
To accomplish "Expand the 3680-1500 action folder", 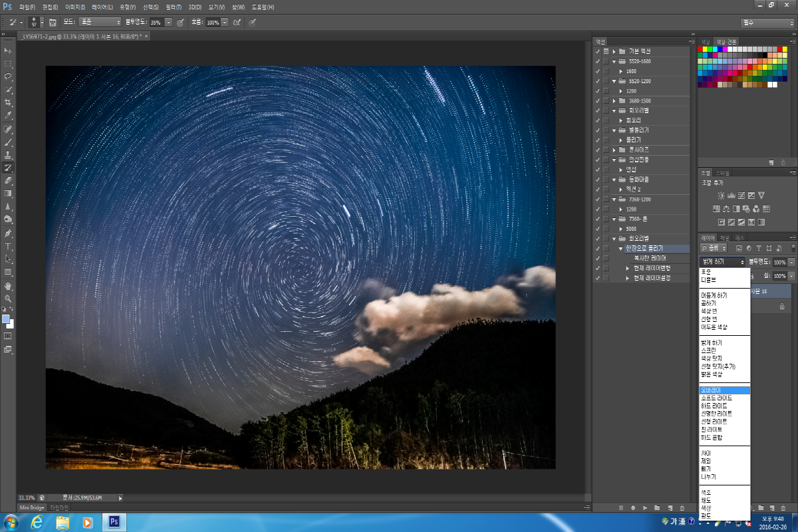I will tap(614, 101).
